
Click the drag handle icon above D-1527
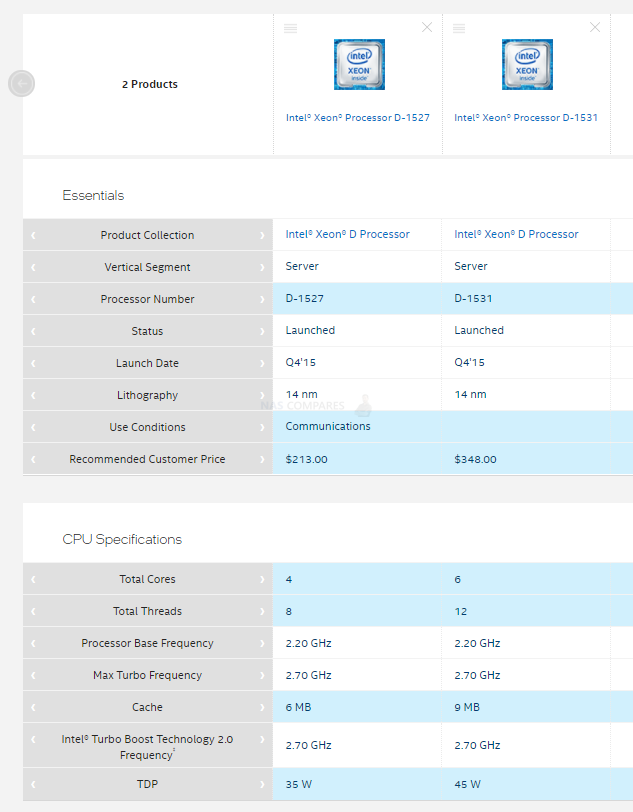[x=291, y=28]
